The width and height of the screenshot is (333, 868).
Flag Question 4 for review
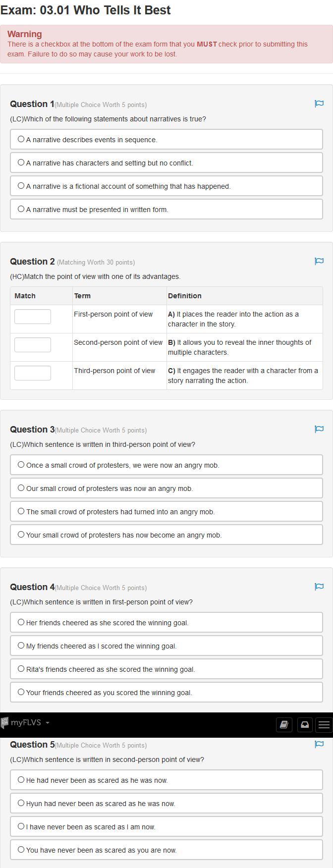[319, 587]
